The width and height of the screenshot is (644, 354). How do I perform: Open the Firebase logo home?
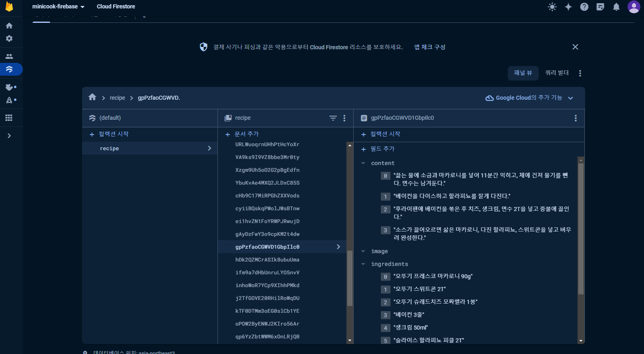pos(9,6)
